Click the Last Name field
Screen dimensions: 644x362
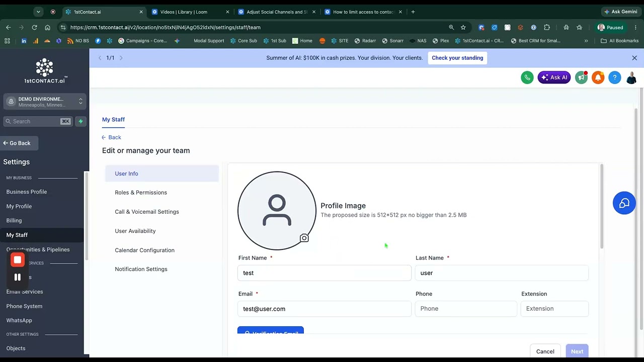(x=502, y=273)
